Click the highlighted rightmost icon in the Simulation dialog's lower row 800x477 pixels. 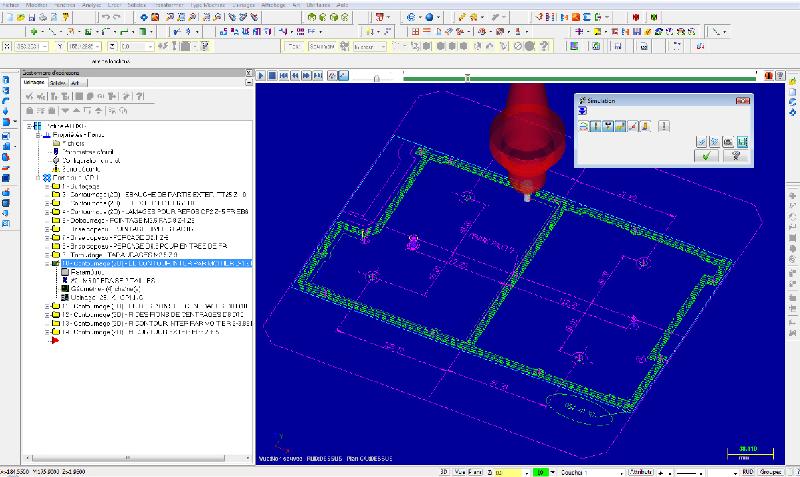click(742, 142)
